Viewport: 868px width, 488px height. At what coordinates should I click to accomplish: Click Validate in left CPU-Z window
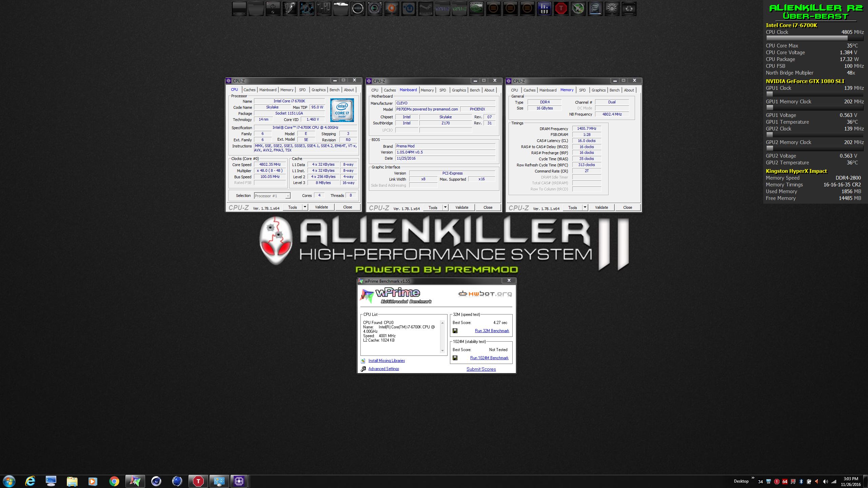click(321, 207)
